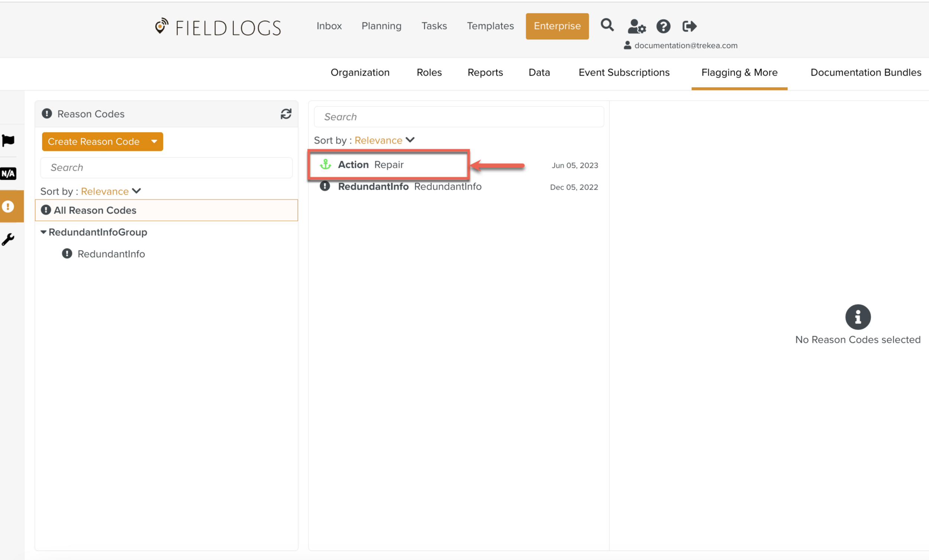Open Create Reason Code dropdown arrow

pos(154,142)
